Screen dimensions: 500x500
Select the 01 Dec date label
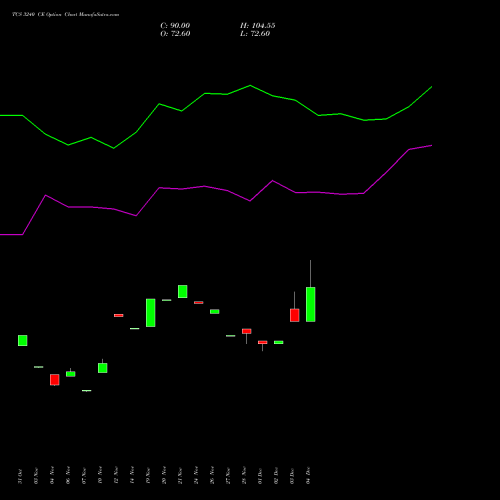(x=260, y=476)
